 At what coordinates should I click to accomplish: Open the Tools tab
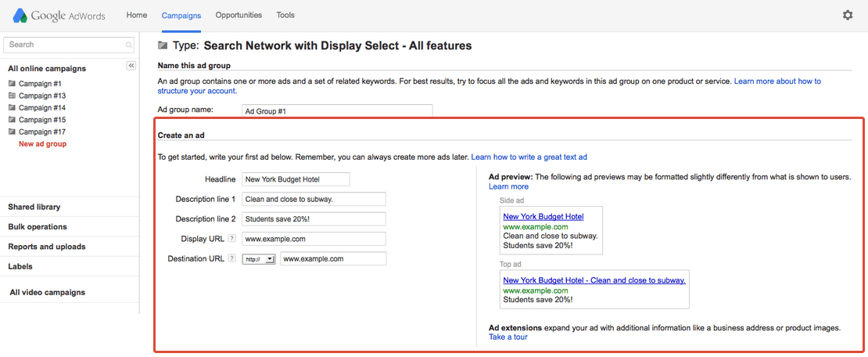pos(285,16)
